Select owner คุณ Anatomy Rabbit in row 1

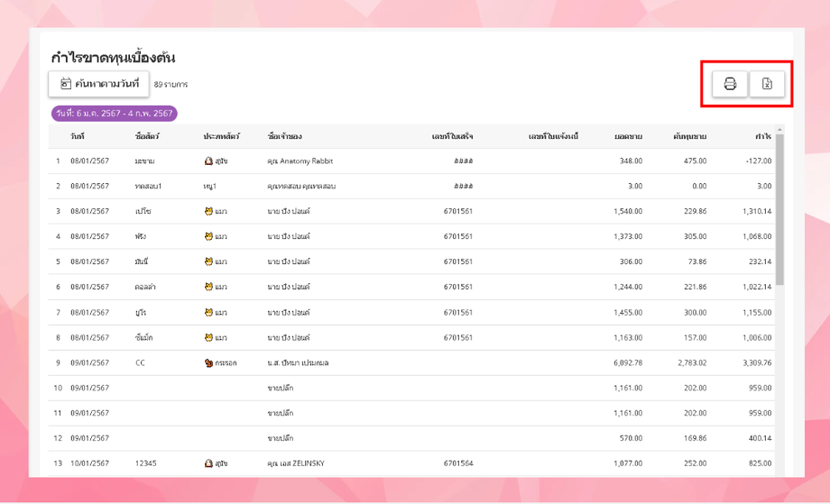(x=300, y=160)
